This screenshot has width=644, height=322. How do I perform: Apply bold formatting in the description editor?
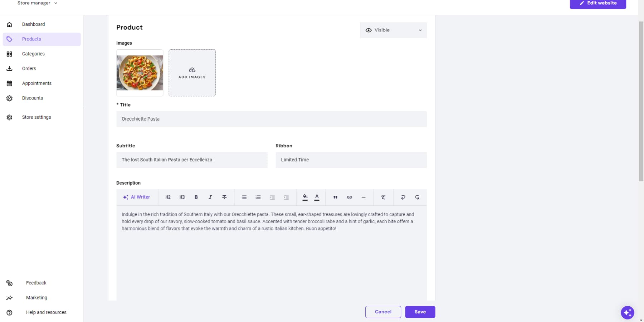click(196, 197)
